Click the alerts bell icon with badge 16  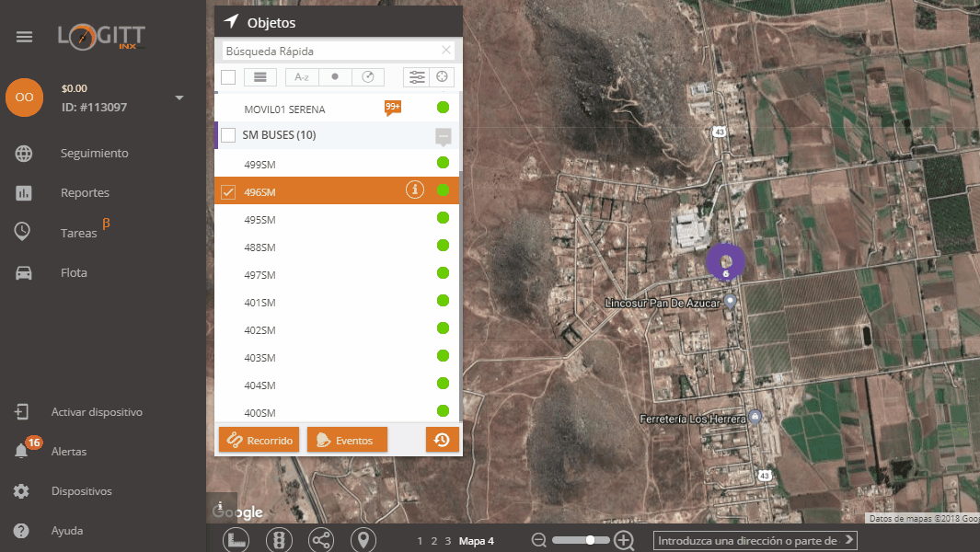pos(21,451)
